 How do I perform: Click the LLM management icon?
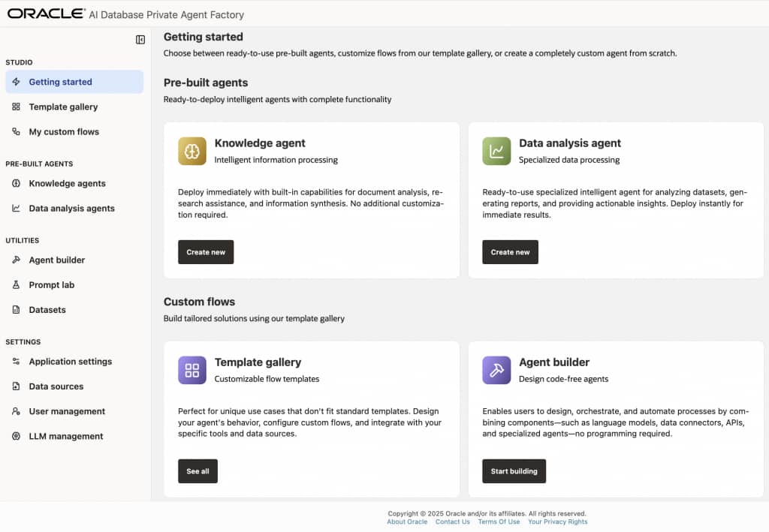16,437
